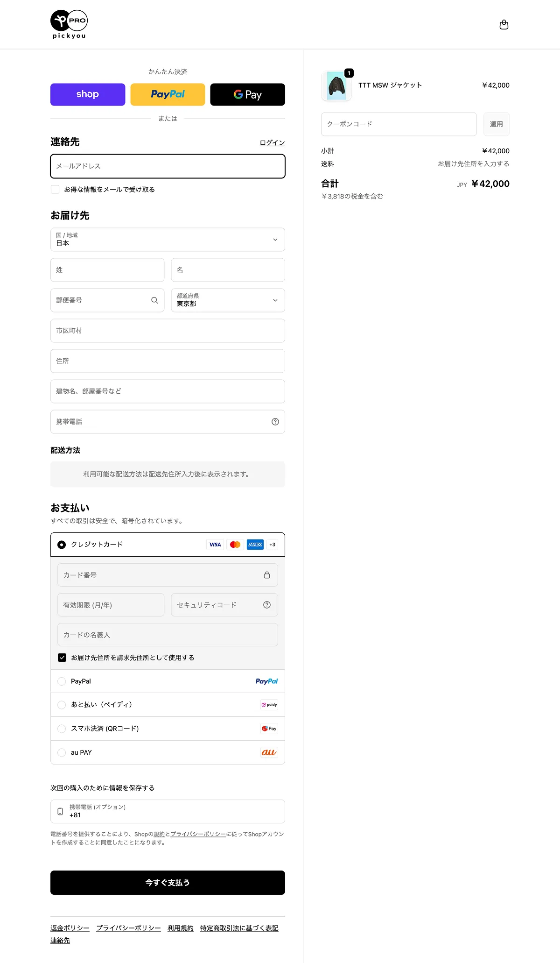560x963 pixels.
Task: Open the 返金ポリシー refund policy link
Action: point(70,928)
